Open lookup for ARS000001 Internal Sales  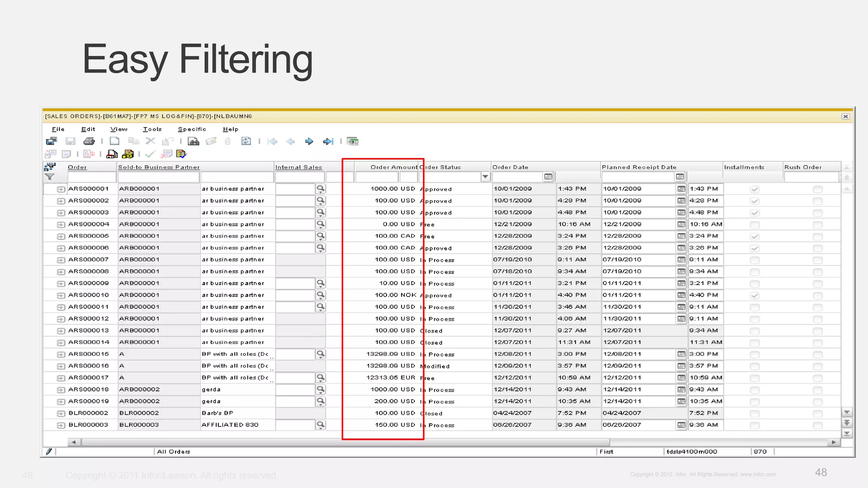(321, 189)
